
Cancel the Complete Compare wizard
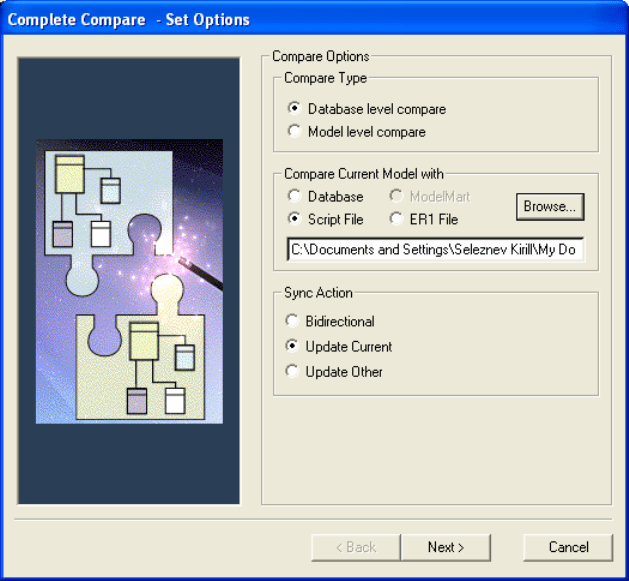coord(568,547)
